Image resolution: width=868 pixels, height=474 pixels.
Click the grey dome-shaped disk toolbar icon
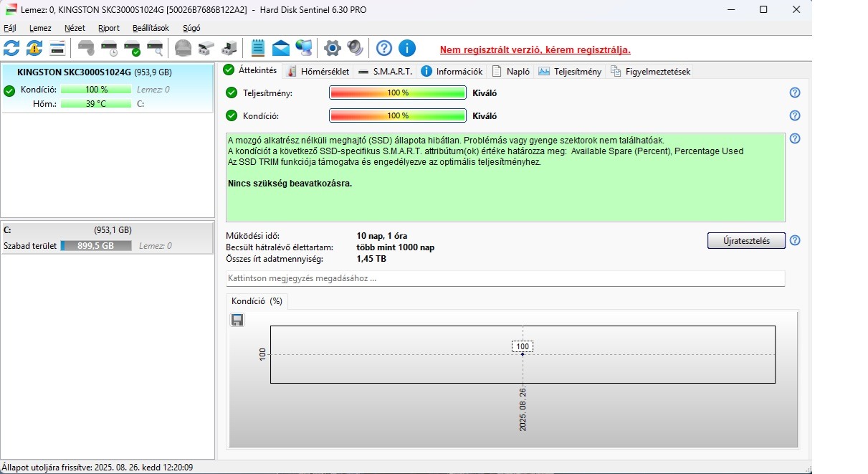[183, 48]
